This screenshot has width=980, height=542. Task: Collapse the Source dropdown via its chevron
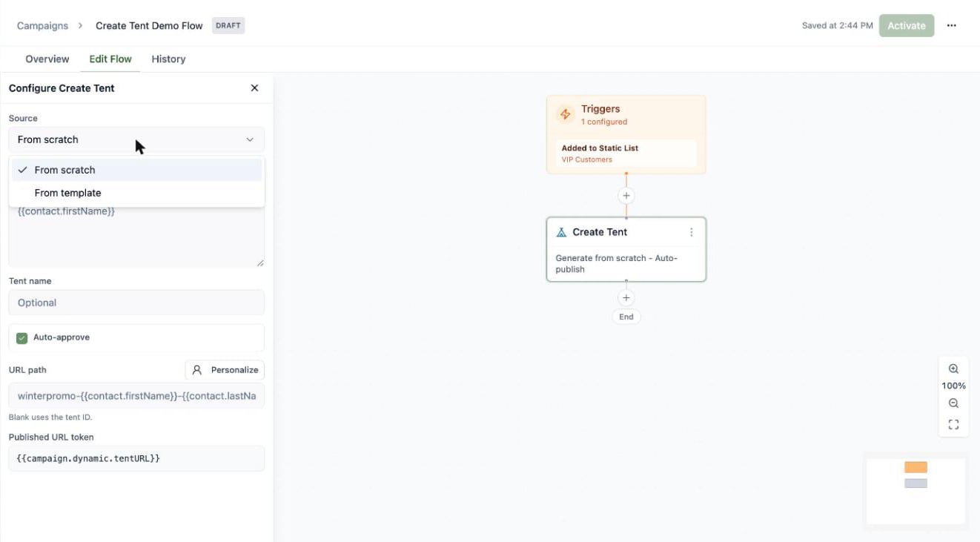click(x=250, y=139)
